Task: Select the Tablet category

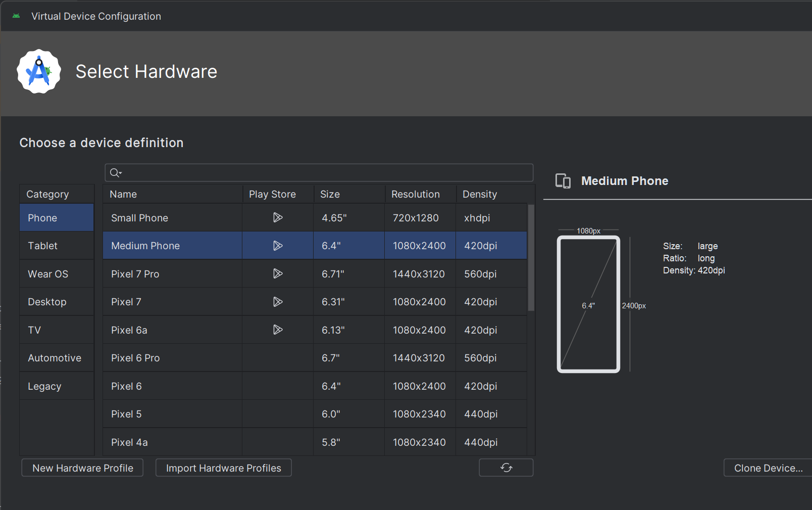Action: tap(57, 246)
